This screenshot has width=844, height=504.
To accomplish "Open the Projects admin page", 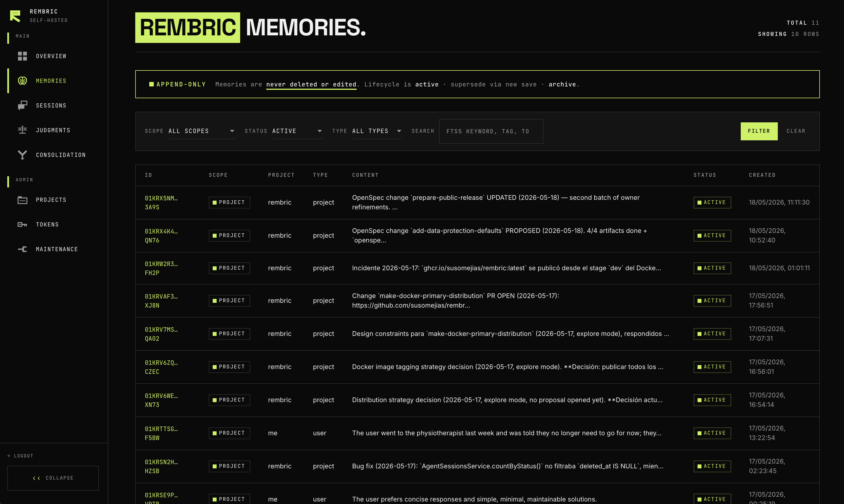I will tap(51, 200).
